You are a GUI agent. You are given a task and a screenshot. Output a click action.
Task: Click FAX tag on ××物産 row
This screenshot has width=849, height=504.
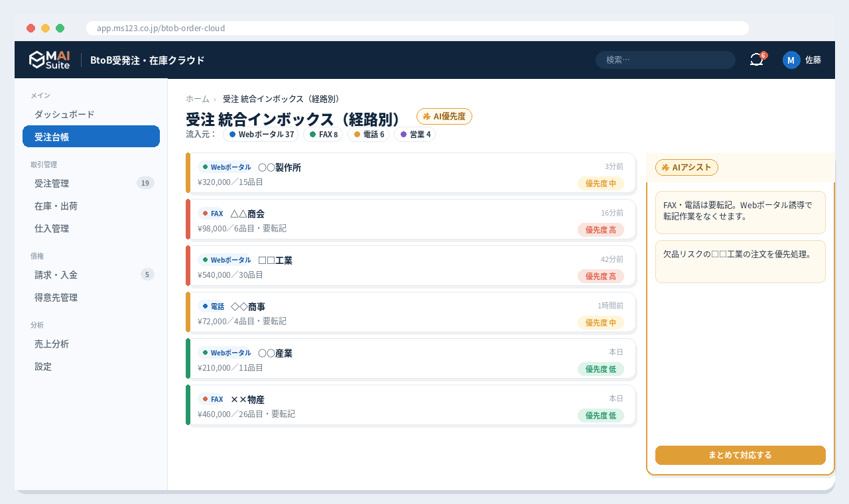click(x=212, y=399)
